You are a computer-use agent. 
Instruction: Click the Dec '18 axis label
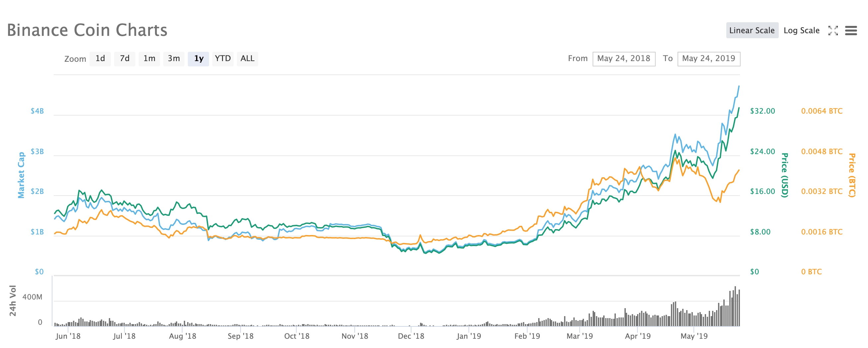(411, 336)
